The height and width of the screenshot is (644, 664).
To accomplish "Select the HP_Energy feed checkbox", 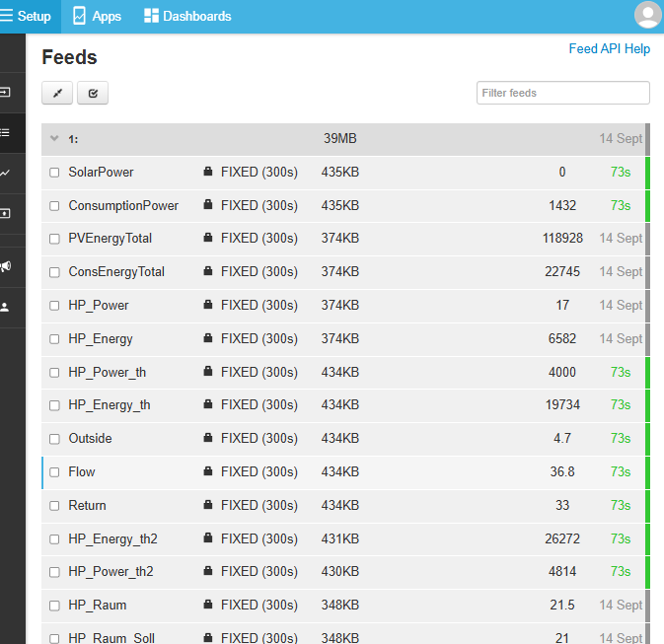I will coord(55,339).
